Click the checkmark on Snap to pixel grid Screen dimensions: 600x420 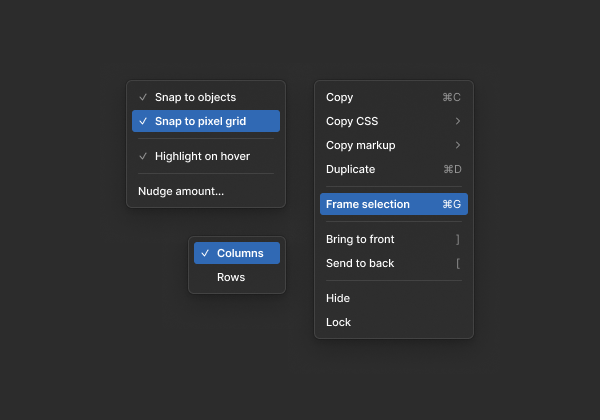click(143, 121)
